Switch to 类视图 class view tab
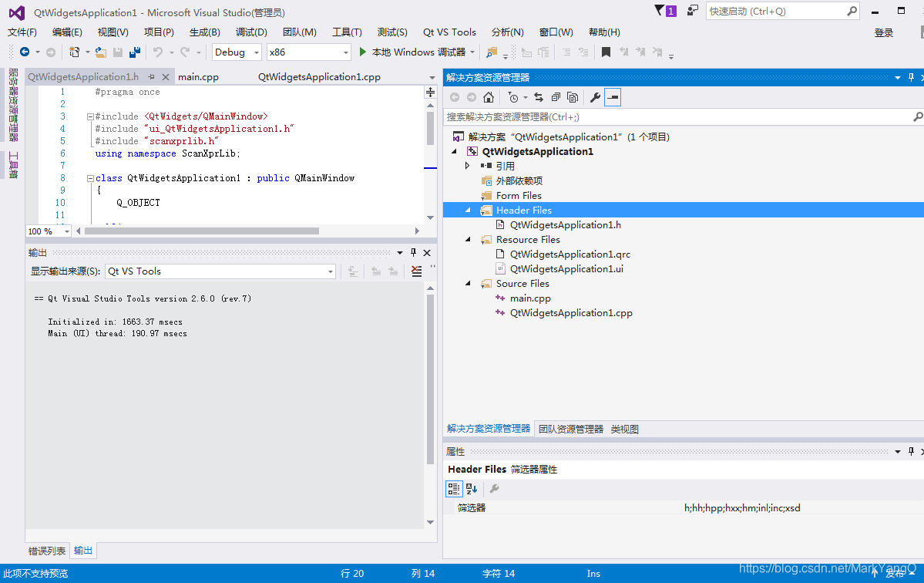Viewport: 924px width, 583px height. [625, 429]
